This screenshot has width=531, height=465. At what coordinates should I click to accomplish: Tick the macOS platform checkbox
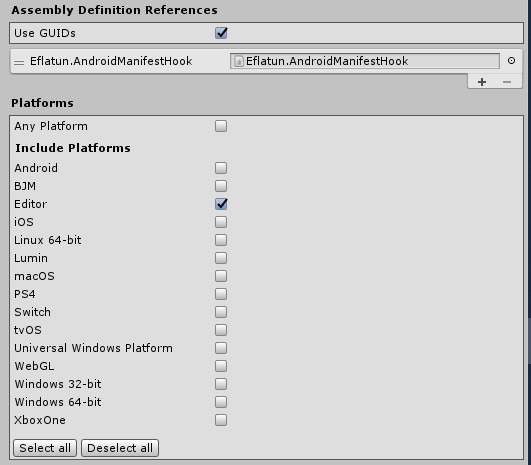coord(221,276)
